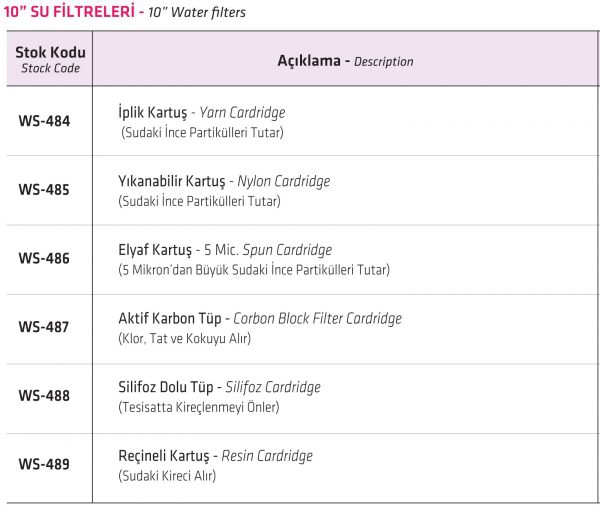600x511 pixels.
Task: Click the Klor, Tat ve Kokuyu Alır note
Action: coord(184,339)
